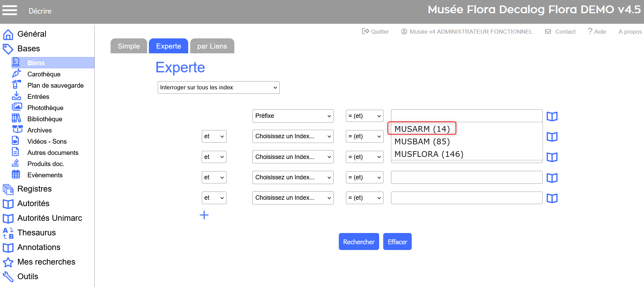Click the Préfixe value input field
This screenshot has height=287, width=644.
pyautogui.click(x=466, y=116)
